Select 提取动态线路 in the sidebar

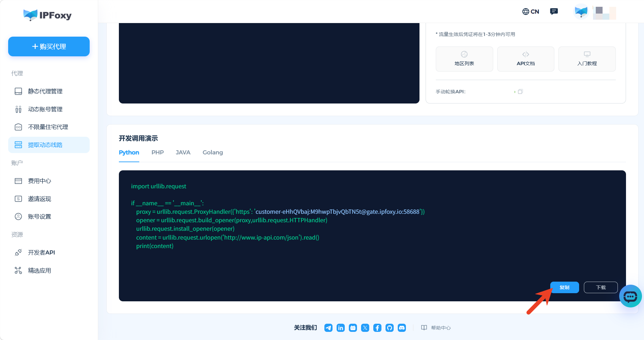(x=49, y=145)
